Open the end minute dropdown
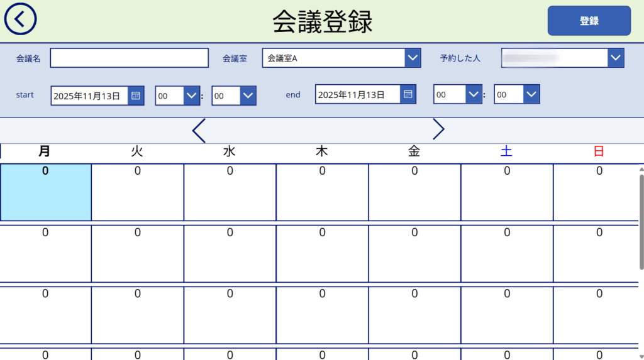The width and height of the screenshot is (644, 360). [531, 94]
